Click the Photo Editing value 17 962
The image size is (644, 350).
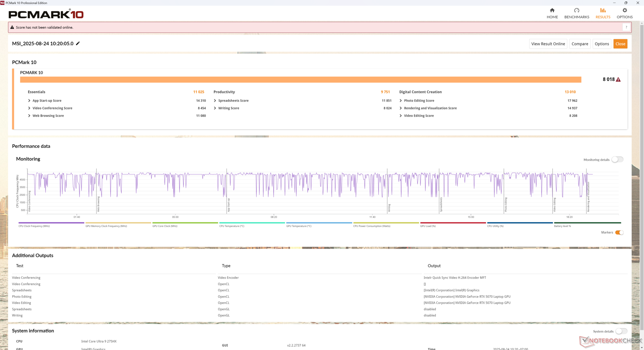[572, 101]
